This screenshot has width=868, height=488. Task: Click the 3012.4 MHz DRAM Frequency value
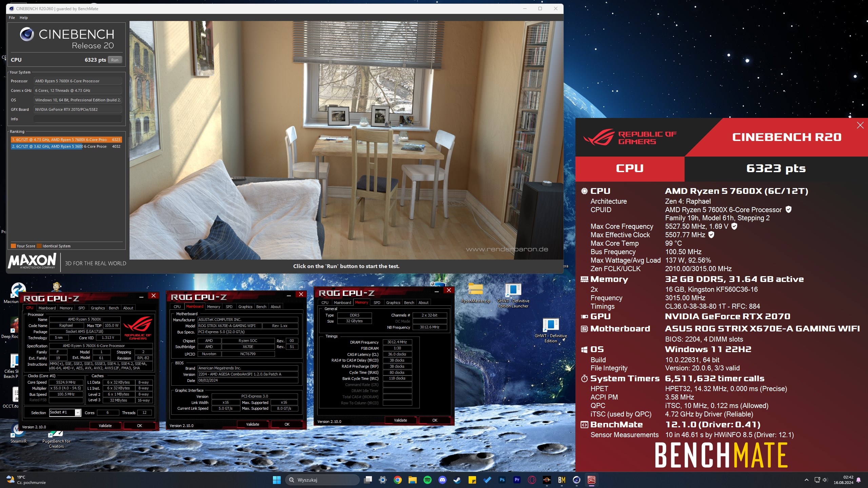point(397,342)
